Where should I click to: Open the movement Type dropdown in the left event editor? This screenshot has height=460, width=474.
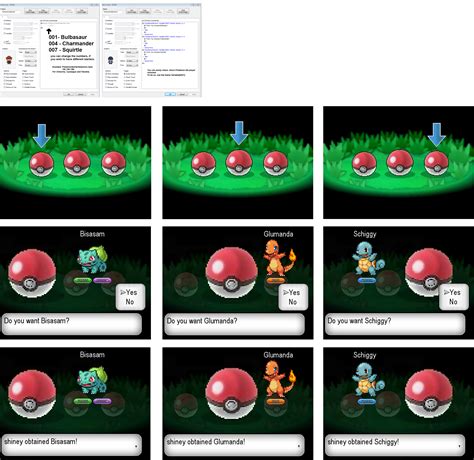pos(31,52)
